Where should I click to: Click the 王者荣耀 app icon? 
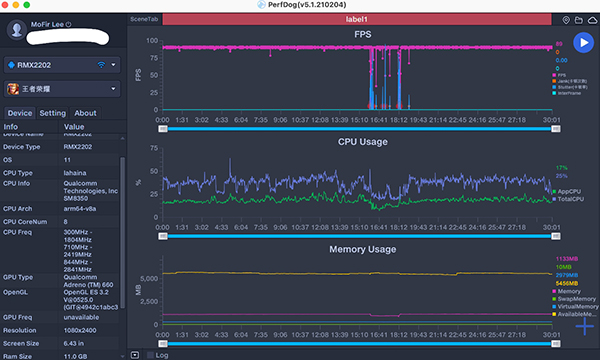pyautogui.click(x=13, y=89)
